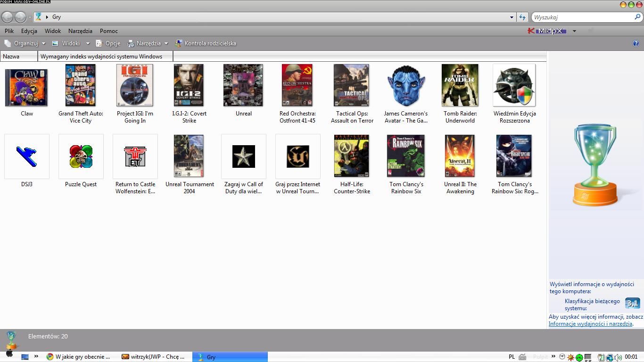Open the Plik menu
The image size is (644, 362).
pos(9,31)
